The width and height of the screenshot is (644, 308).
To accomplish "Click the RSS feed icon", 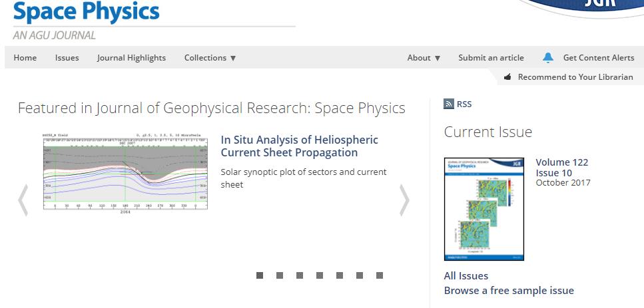I will point(448,104).
